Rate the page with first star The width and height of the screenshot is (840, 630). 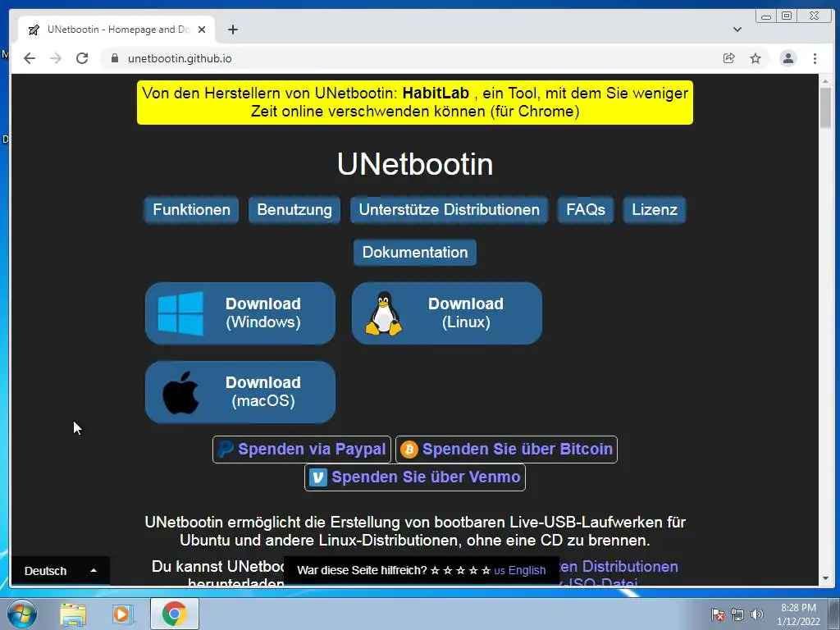pos(435,571)
